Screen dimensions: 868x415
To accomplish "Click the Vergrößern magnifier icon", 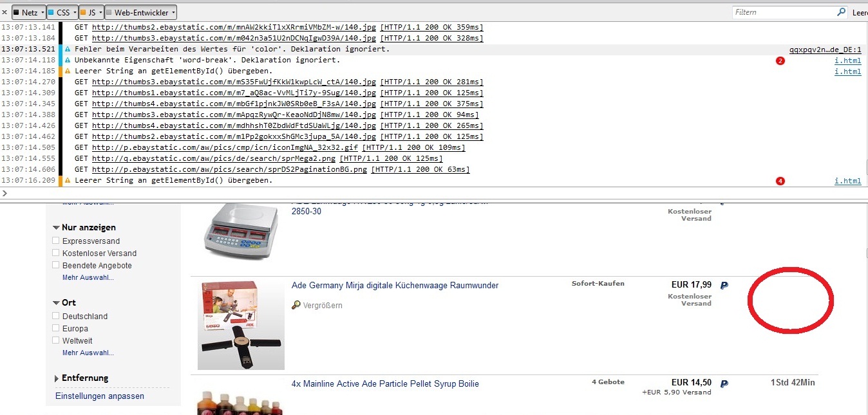I will [x=296, y=306].
